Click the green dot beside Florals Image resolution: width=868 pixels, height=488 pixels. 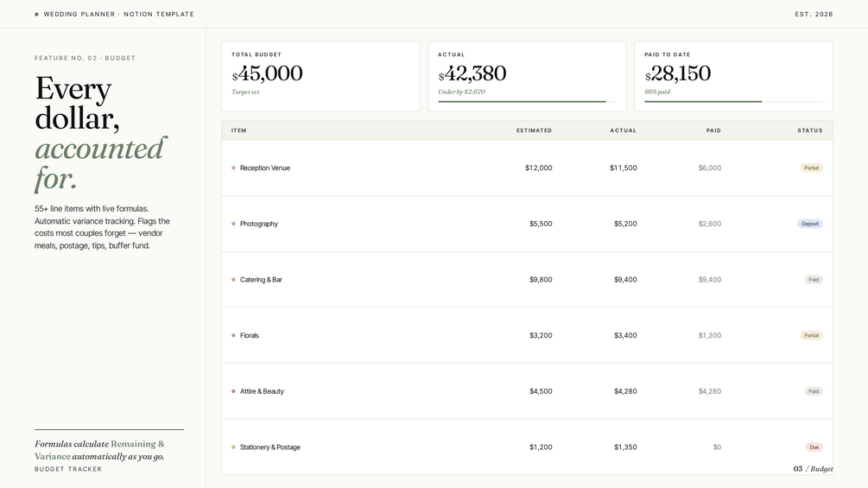click(x=233, y=335)
